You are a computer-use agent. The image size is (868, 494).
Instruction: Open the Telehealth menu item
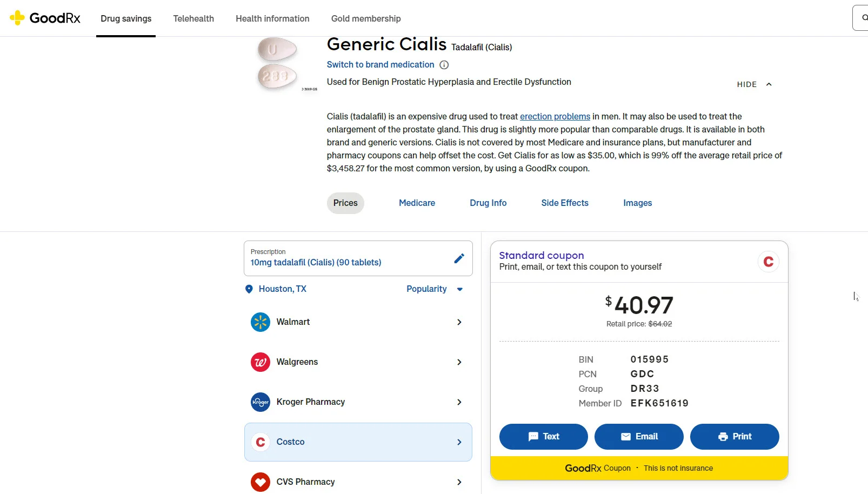coord(193,18)
